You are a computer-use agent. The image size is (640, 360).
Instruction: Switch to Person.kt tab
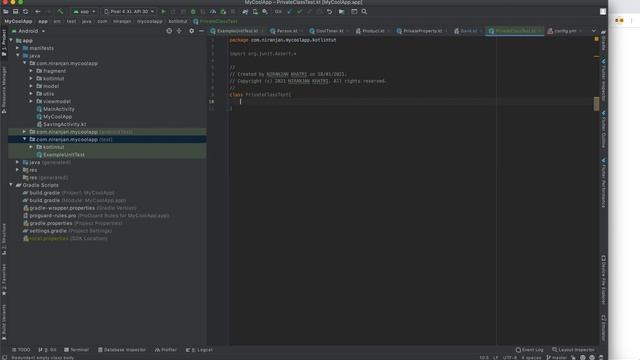(287, 31)
